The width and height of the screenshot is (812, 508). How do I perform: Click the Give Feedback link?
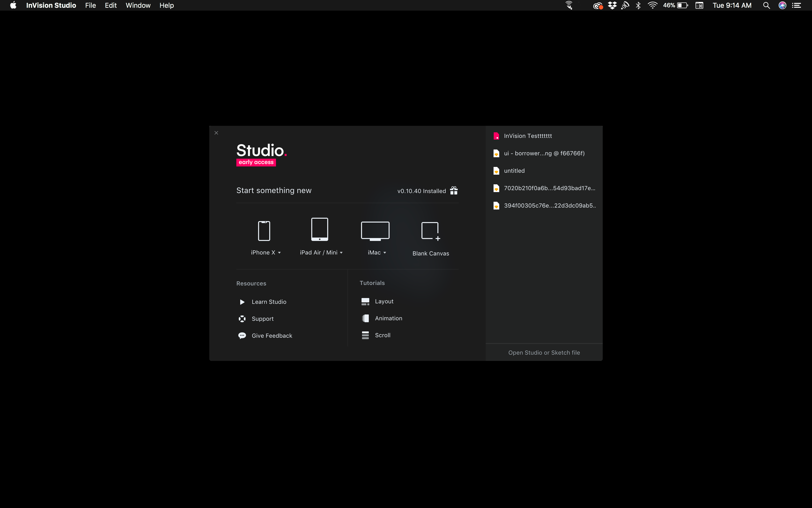click(x=272, y=336)
